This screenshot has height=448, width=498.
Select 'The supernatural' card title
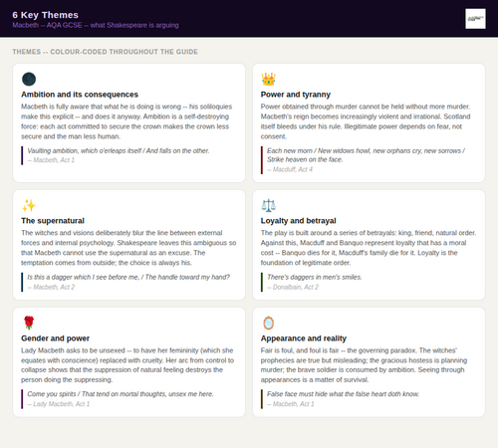point(53,221)
